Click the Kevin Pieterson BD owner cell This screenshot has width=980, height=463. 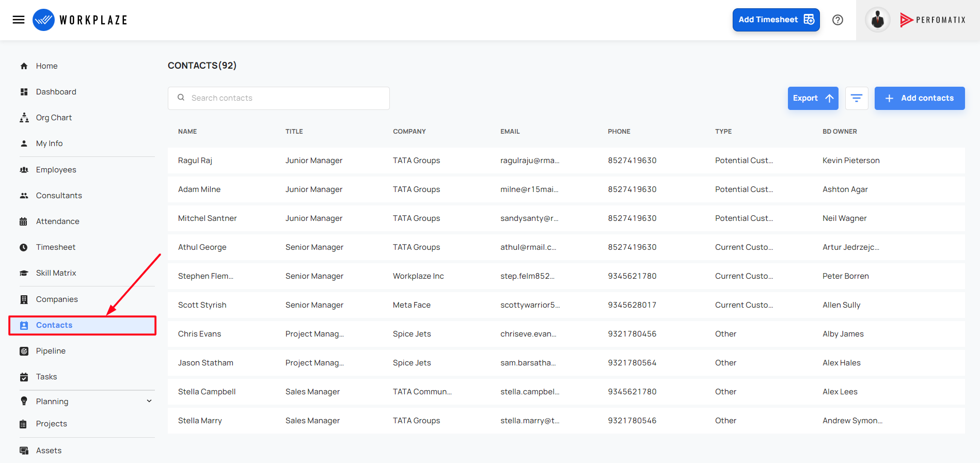(x=851, y=161)
